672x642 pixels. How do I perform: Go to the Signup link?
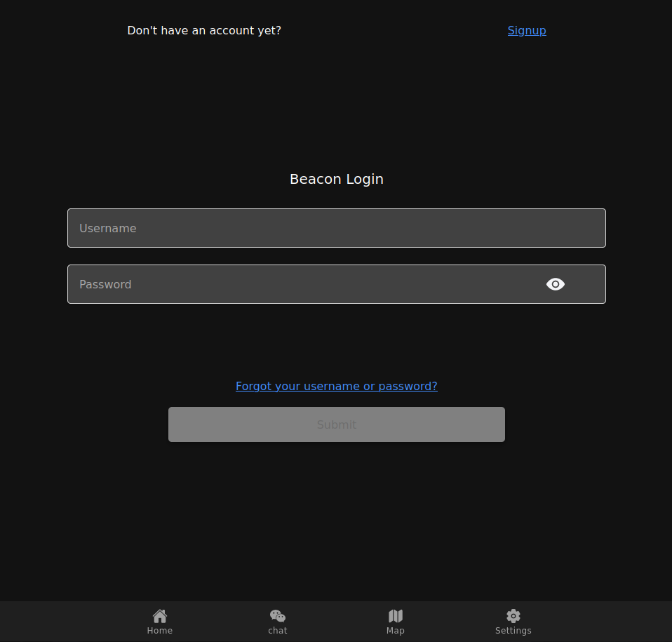coord(527,30)
